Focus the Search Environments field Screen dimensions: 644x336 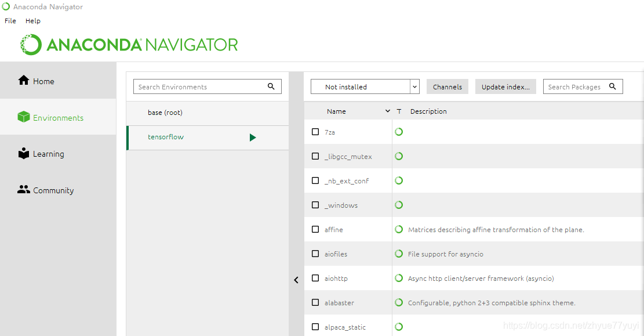pos(208,86)
